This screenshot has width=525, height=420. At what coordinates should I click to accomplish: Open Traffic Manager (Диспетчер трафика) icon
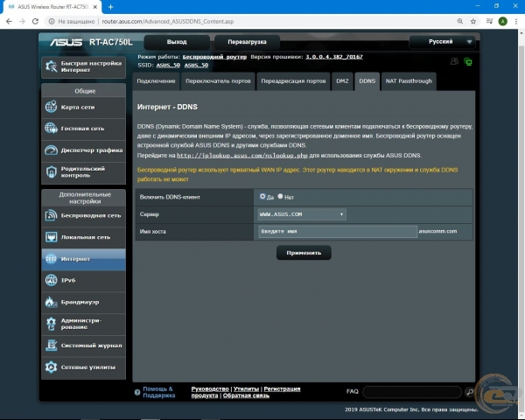[x=52, y=150]
